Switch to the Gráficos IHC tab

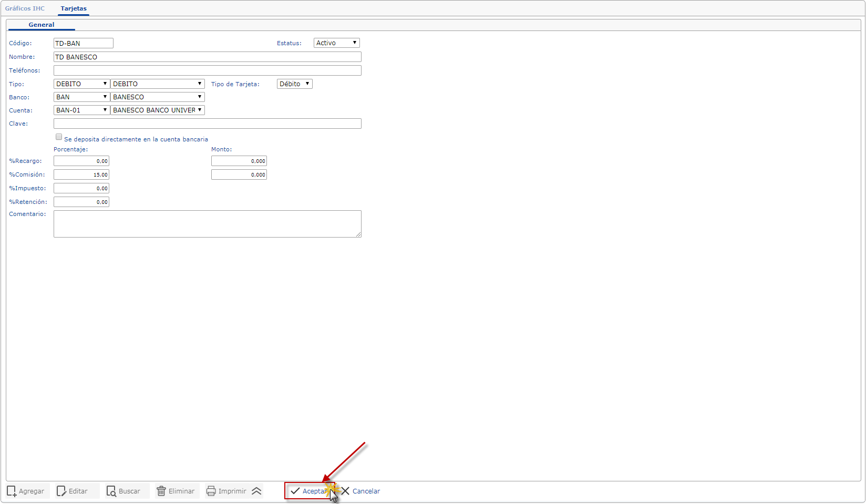[25, 8]
